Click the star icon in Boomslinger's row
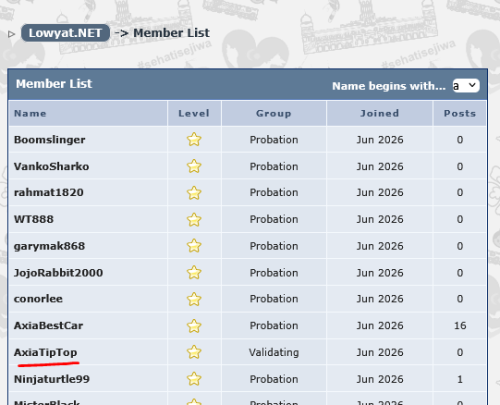500x405 pixels. 194,139
